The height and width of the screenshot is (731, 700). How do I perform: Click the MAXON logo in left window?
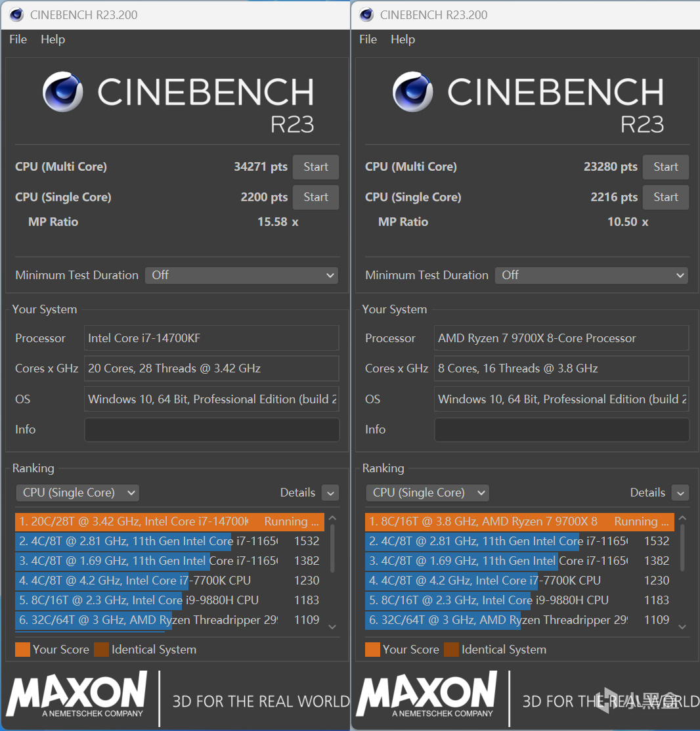click(77, 694)
